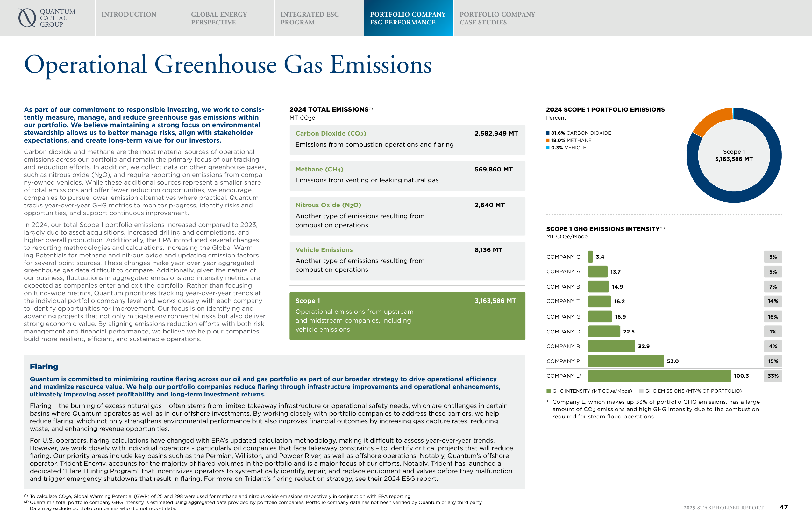Click the Scope 1 3,163,586 MT donut center
This screenshot has width=812, height=525.
coord(734,156)
